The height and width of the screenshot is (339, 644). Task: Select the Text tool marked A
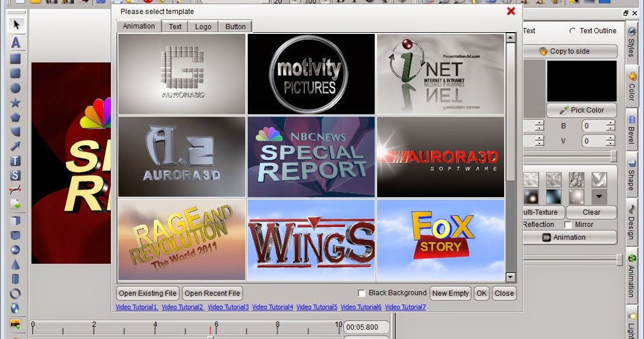tap(17, 43)
